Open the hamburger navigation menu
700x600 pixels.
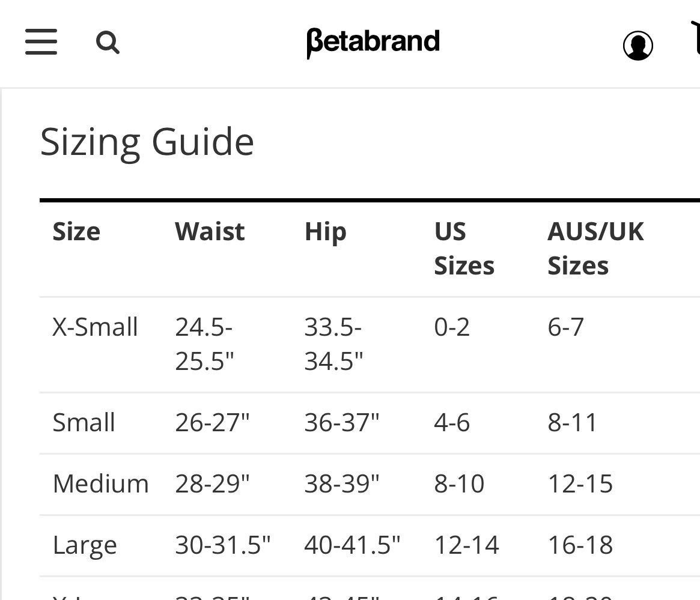[x=41, y=42]
